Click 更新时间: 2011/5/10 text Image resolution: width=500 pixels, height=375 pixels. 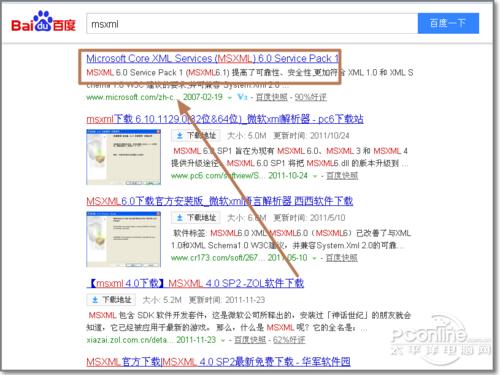click(309, 218)
